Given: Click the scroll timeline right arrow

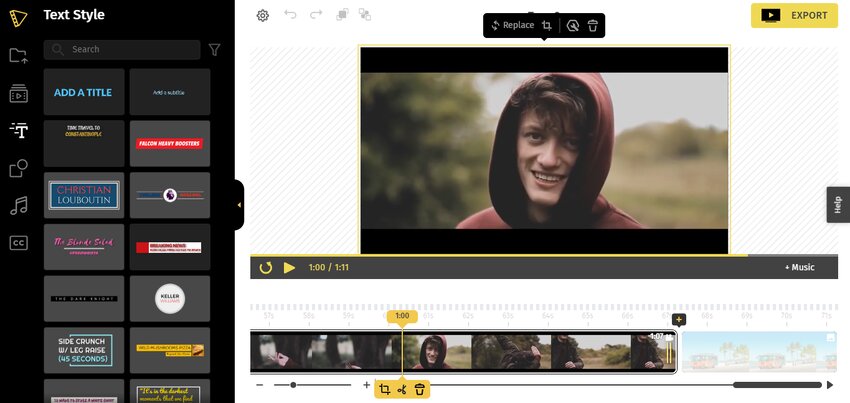Looking at the screenshot, I should point(829,385).
